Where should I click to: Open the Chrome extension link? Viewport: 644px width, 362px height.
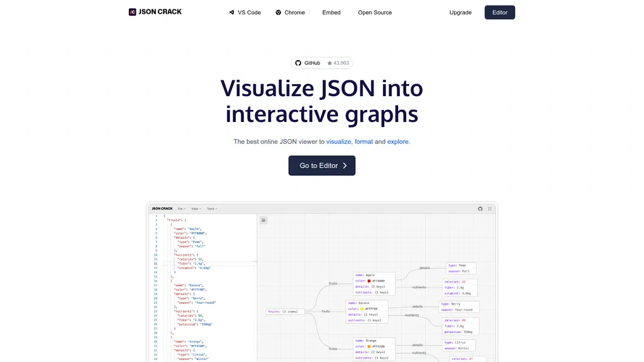290,13
